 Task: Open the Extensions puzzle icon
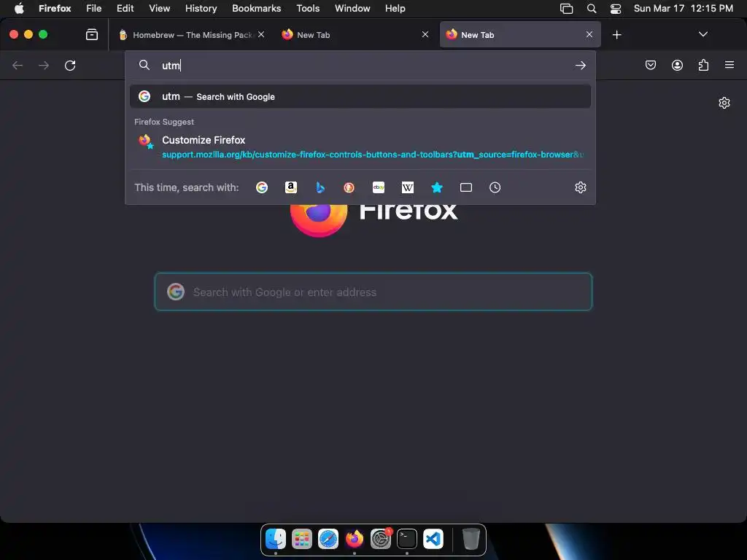click(703, 65)
